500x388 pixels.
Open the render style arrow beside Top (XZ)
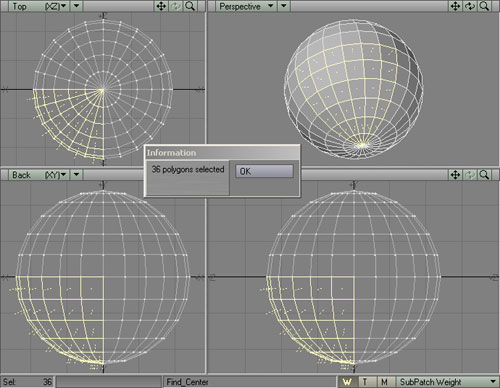(x=76, y=6)
